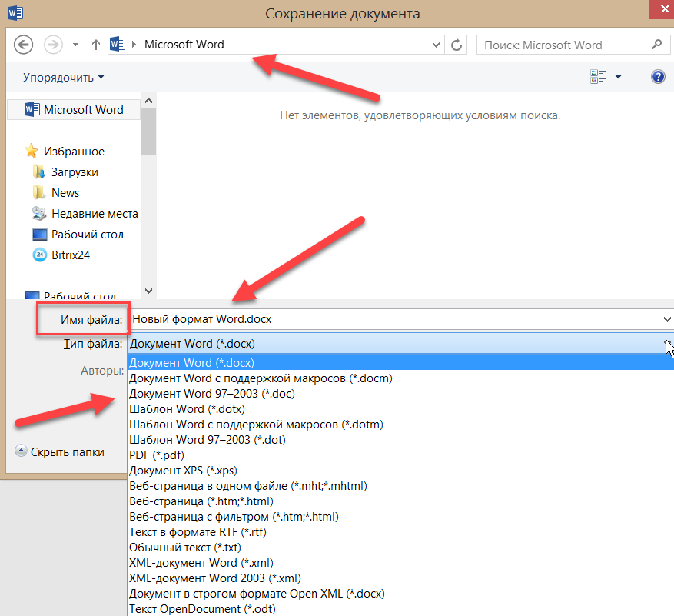
Task: Click the Forward navigation arrow
Action: click(53, 45)
